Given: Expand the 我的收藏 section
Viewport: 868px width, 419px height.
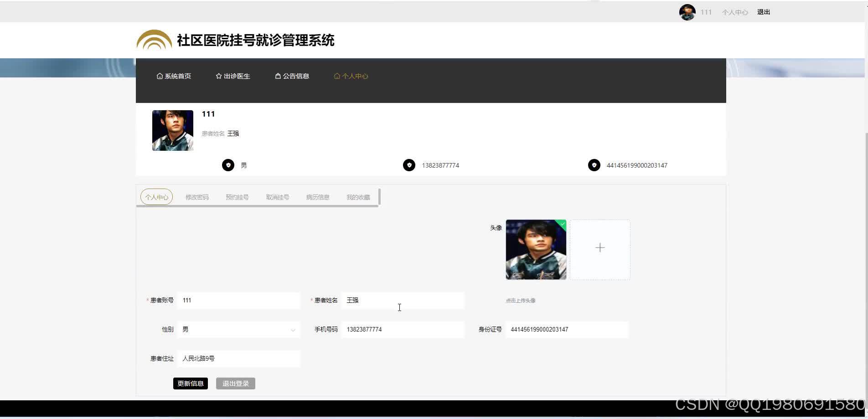Looking at the screenshot, I should coord(357,197).
